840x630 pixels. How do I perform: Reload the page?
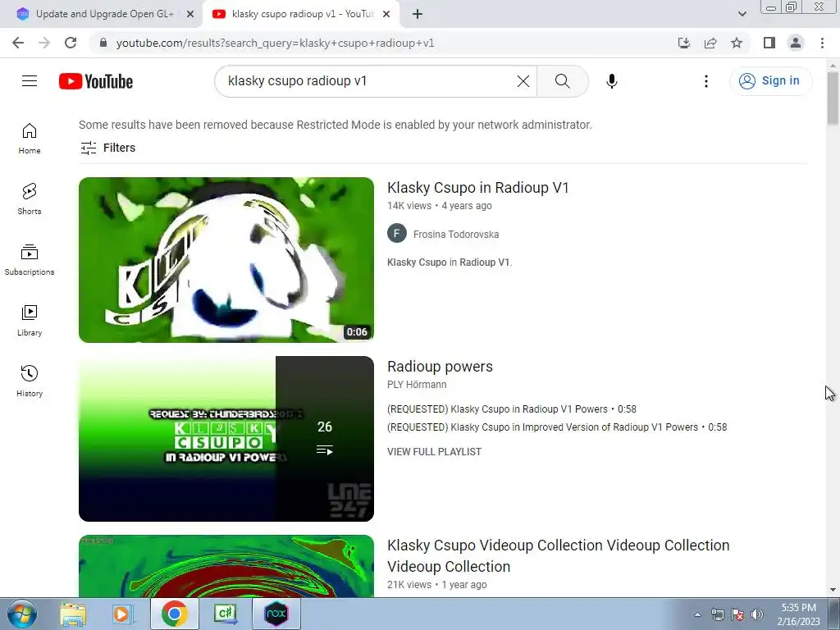pyautogui.click(x=71, y=43)
